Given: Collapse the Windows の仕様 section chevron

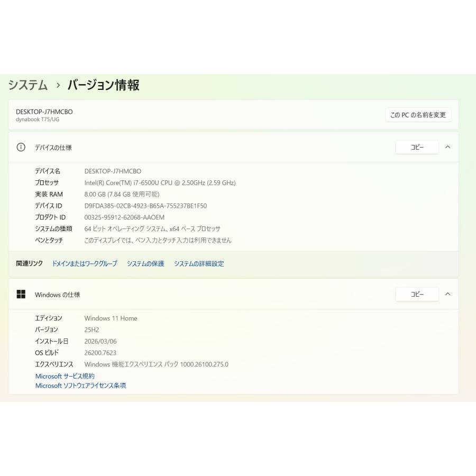Looking at the screenshot, I should click(x=447, y=294).
